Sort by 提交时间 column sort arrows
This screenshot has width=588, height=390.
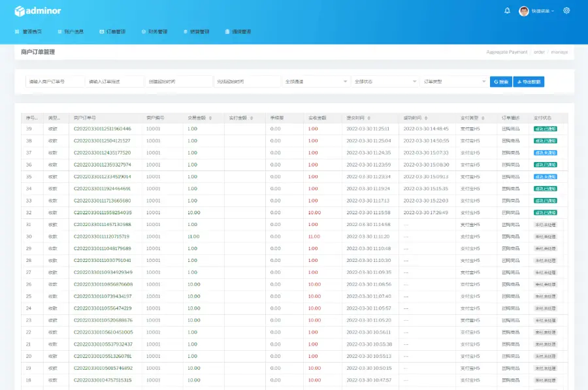click(369, 118)
